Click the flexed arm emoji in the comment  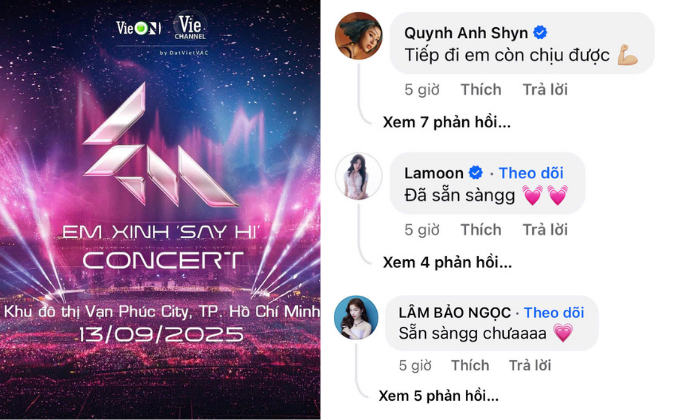(x=628, y=55)
